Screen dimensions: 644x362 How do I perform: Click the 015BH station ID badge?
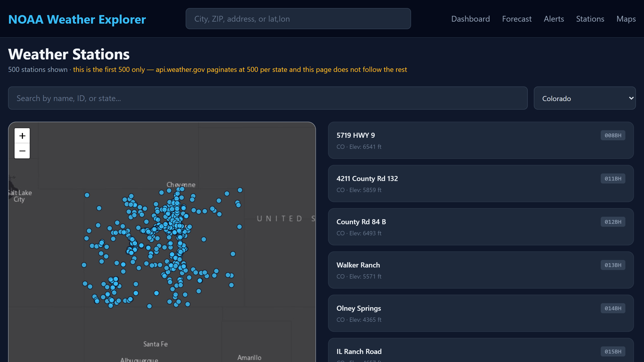coord(613,351)
